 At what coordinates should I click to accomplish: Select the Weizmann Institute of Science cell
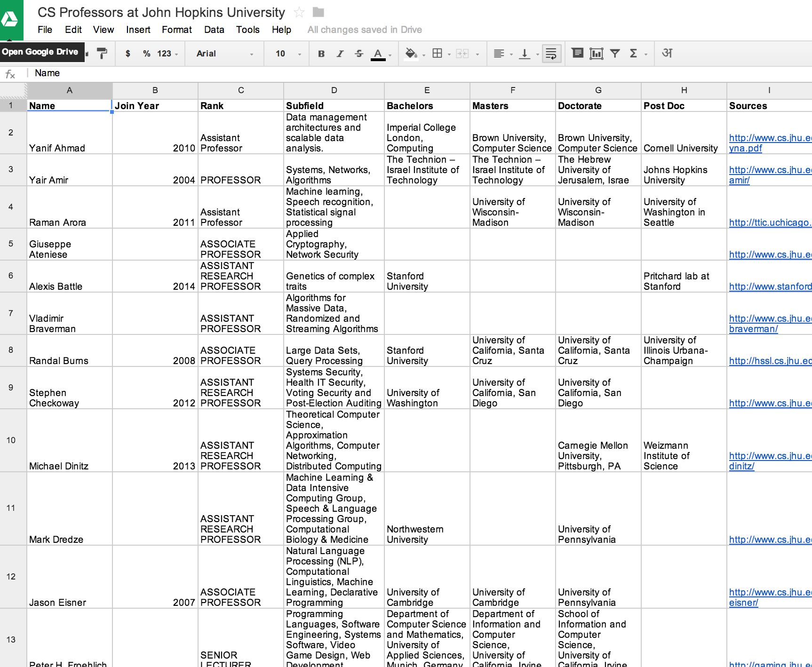click(684, 440)
